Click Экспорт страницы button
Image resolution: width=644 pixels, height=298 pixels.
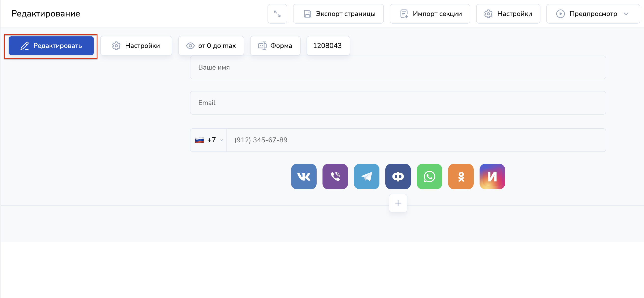point(338,14)
